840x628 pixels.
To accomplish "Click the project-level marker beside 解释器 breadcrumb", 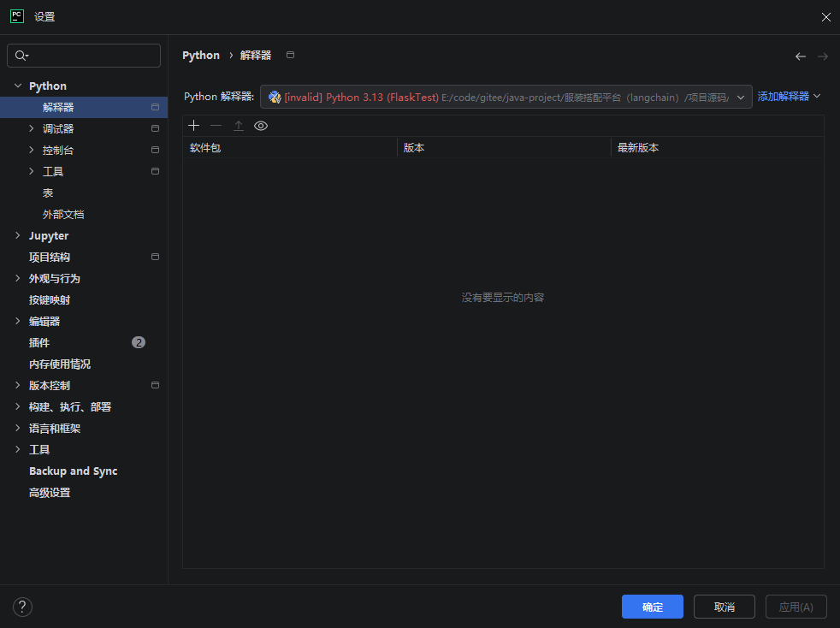I will [290, 55].
